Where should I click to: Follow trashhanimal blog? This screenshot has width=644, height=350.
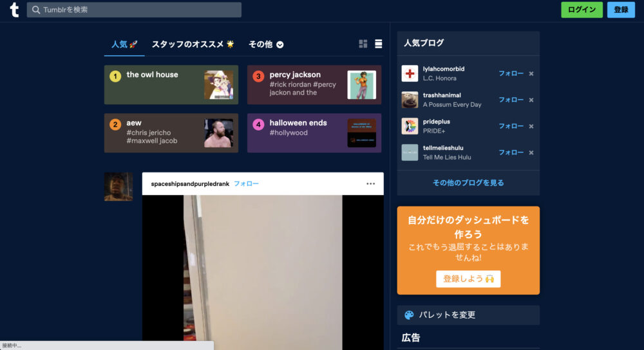[511, 100]
